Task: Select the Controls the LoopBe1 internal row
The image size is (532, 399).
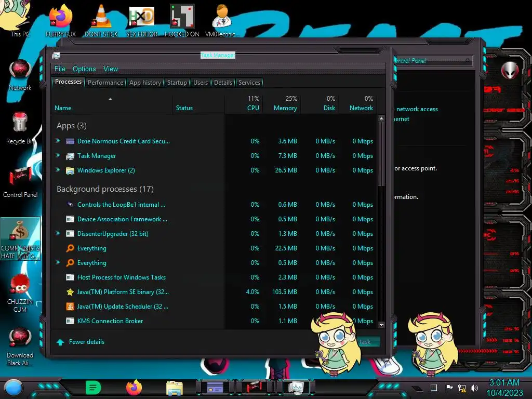Action: pos(215,205)
